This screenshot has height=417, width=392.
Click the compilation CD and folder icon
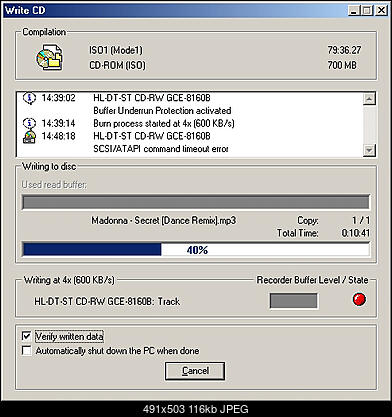[x=49, y=58]
